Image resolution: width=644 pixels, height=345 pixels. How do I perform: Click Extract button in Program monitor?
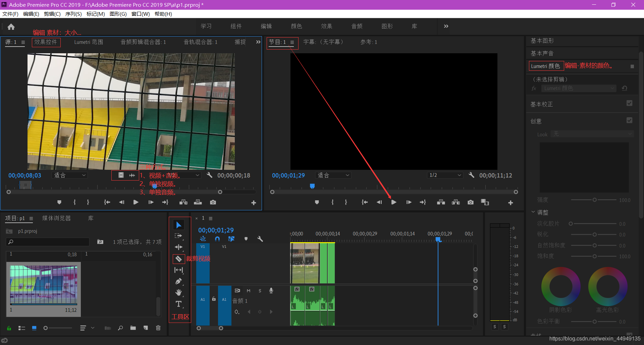click(456, 202)
